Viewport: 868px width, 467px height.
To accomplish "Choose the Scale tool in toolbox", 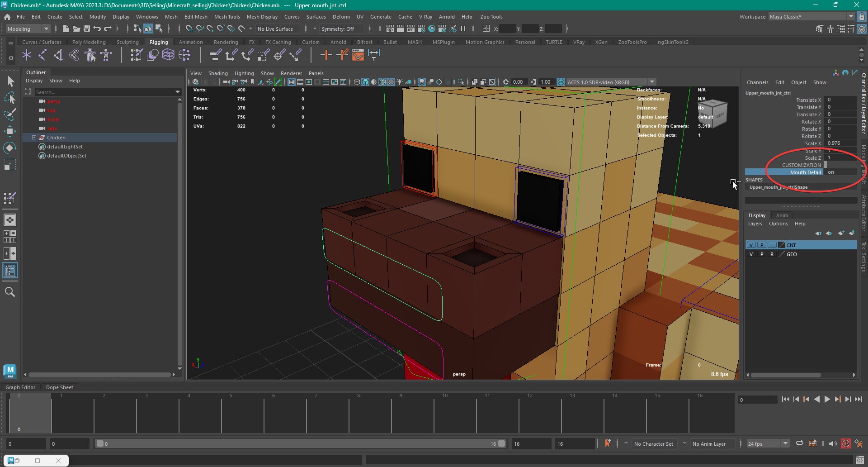I will (x=10, y=165).
